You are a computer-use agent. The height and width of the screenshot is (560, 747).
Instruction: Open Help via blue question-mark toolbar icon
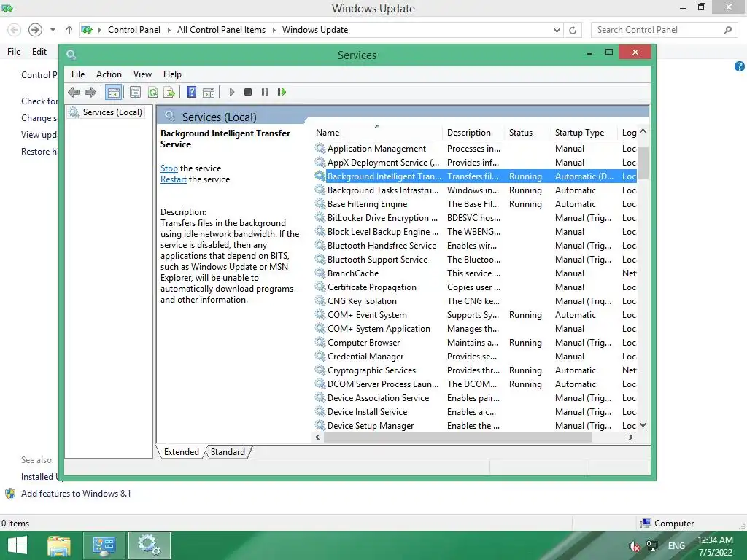click(x=192, y=92)
